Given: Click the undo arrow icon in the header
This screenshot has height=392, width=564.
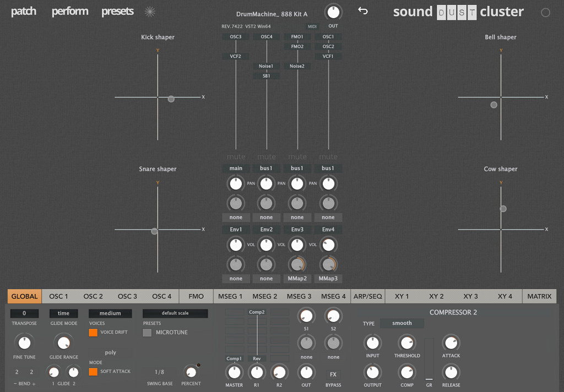Looking at the screenshot, I should point(362,10).
